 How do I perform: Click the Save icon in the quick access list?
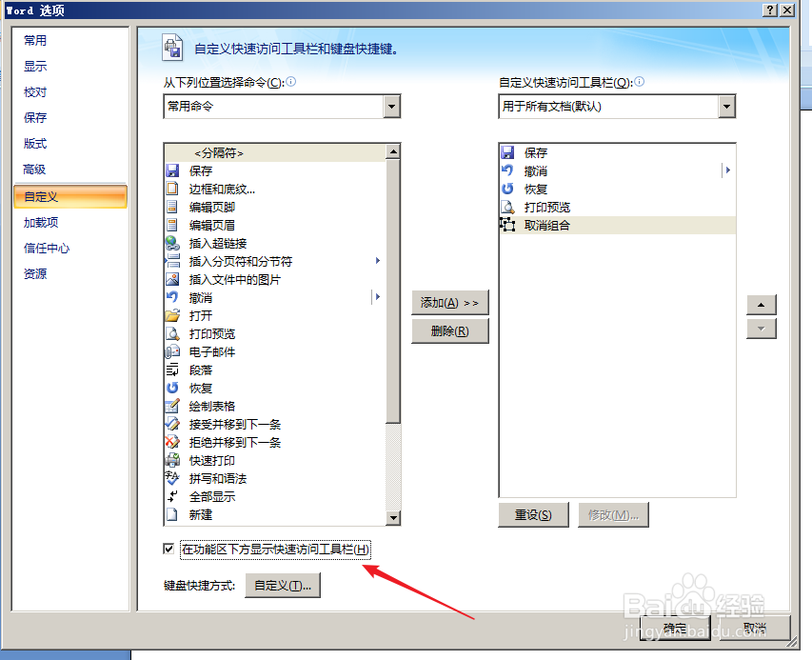[x=508, y=152]
